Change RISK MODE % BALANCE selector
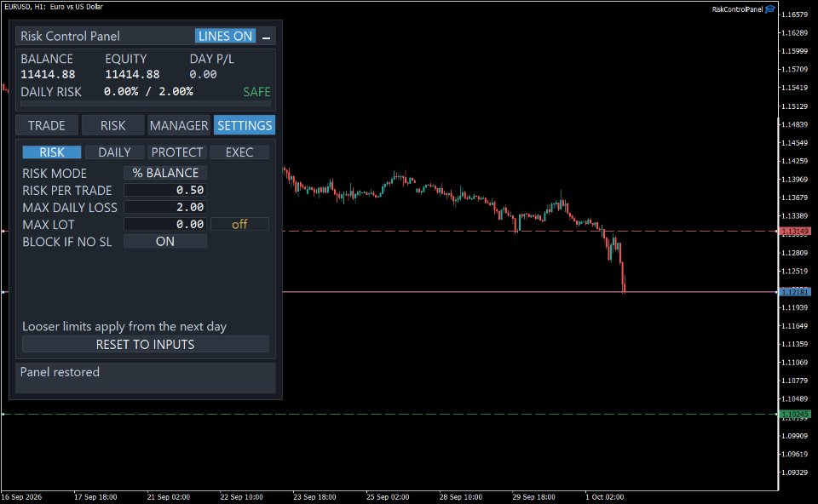 pos(164,173)
